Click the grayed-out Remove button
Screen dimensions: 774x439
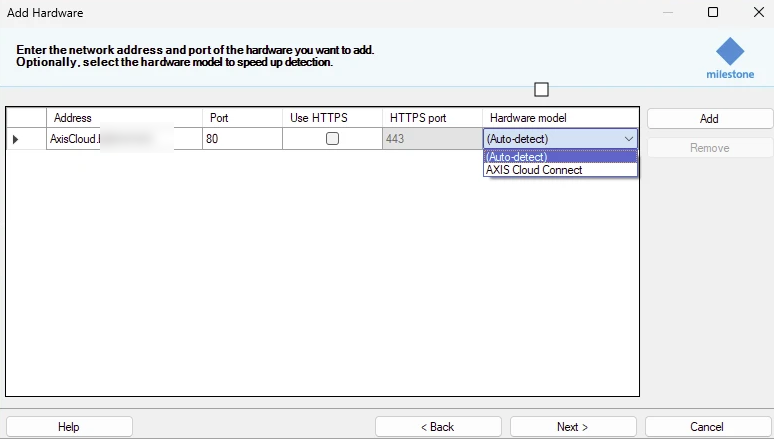[x=709, y=148]
